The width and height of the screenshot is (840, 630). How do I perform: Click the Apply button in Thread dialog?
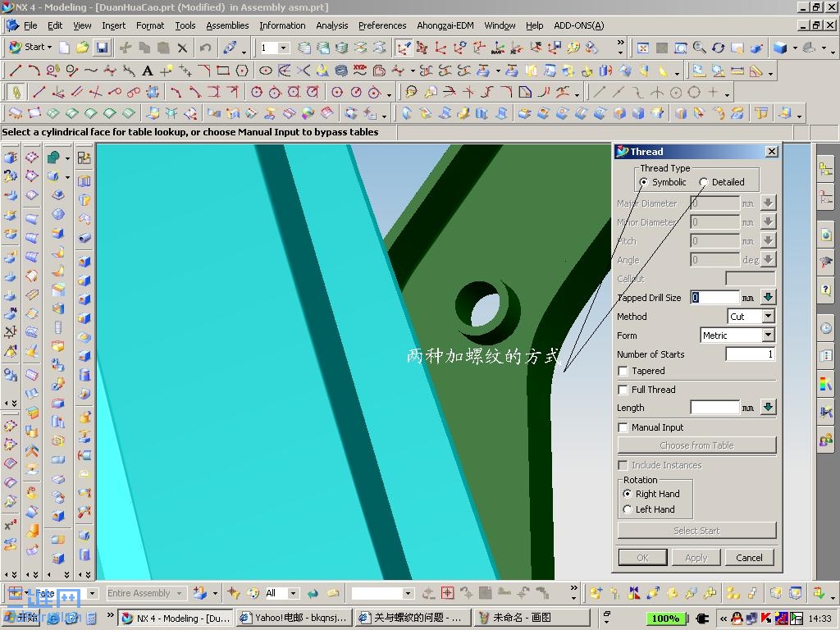tap(696, 558)
